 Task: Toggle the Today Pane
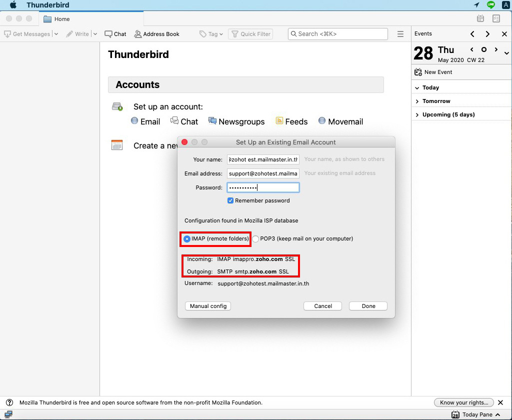click(x=475, y=414)
